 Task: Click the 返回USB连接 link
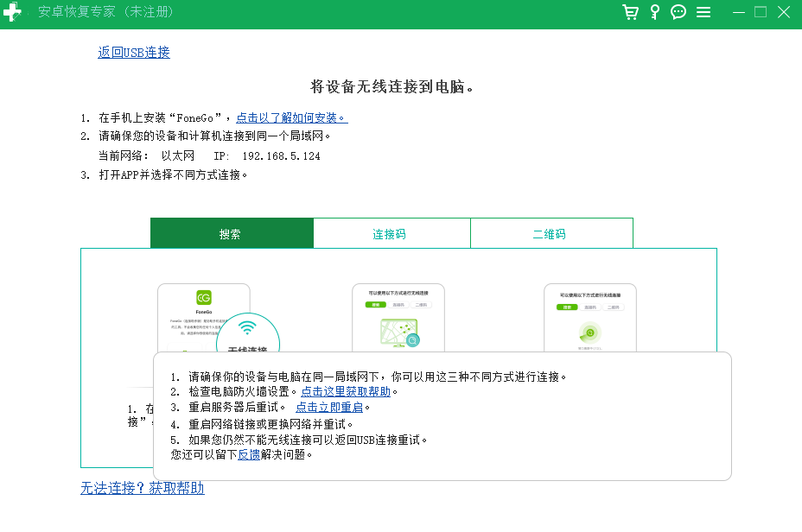click(134, 53)
